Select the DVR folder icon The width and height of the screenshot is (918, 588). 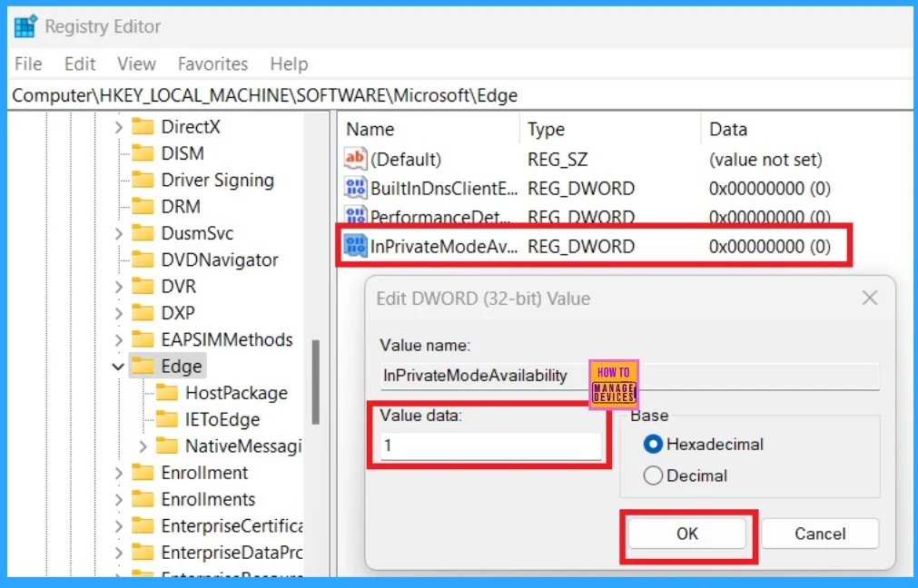143,286
